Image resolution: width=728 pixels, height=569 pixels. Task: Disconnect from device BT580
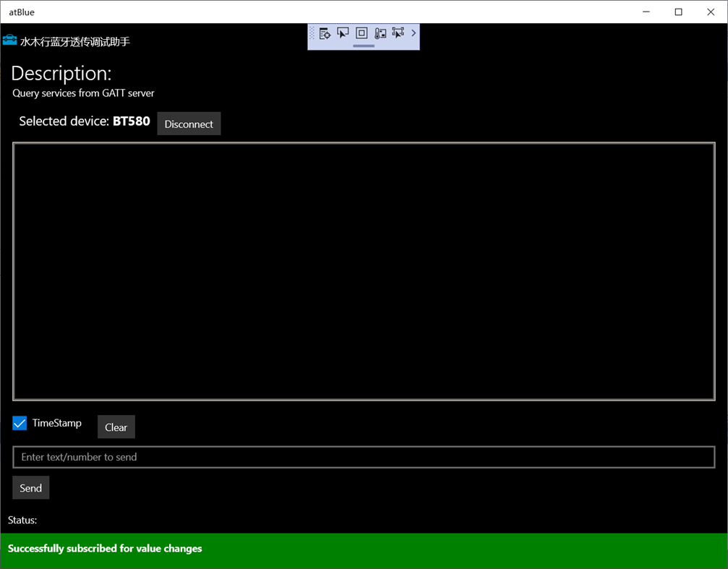coord(188,123)
